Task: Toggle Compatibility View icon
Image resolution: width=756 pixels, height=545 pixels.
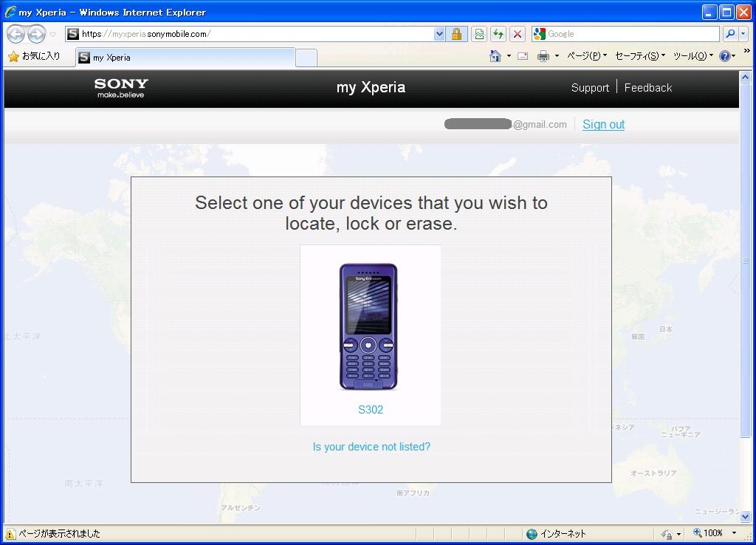Action: click(478, 34)
